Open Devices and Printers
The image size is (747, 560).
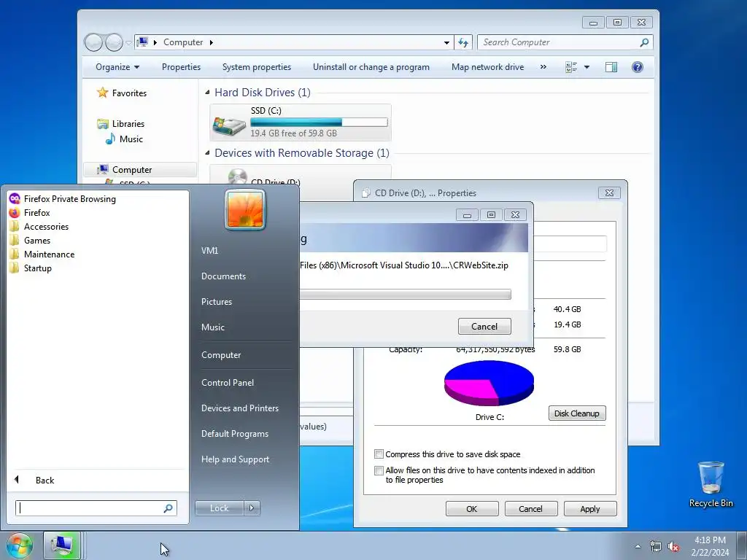239,408
